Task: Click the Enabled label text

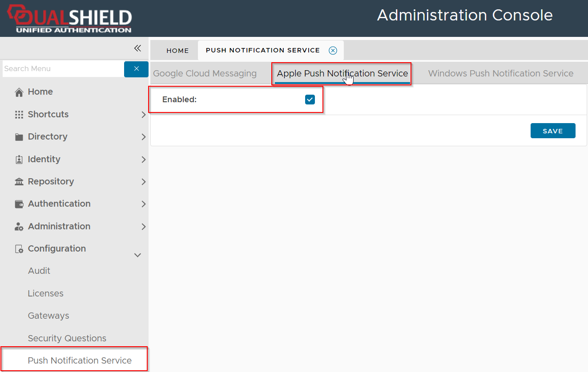Action: point(179,100)
